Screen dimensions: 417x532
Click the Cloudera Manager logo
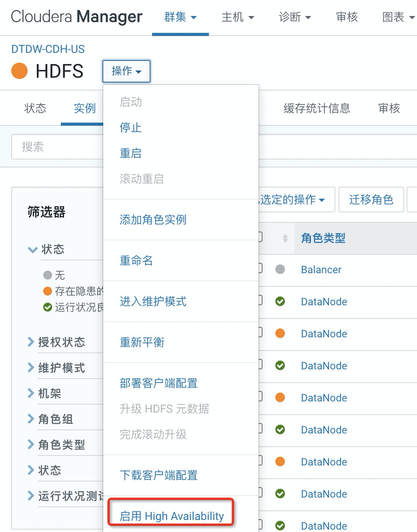point(76,17)
